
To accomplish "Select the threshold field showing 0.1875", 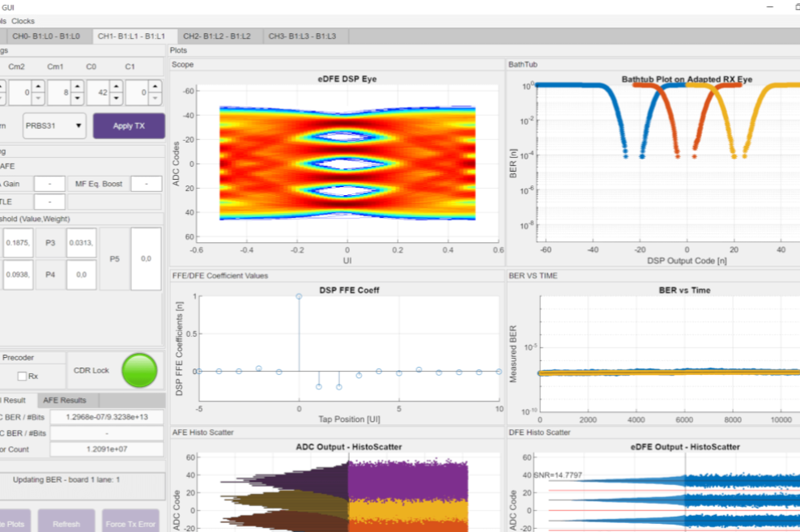I will (19, 243).
